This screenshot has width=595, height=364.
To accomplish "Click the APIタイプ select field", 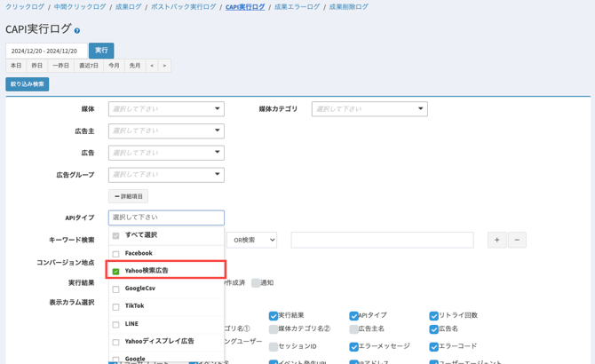I will (x=166, y=218).
